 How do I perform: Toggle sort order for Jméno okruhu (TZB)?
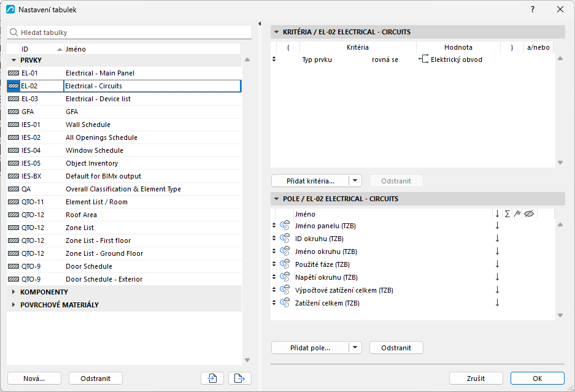(x=497, y=251)
